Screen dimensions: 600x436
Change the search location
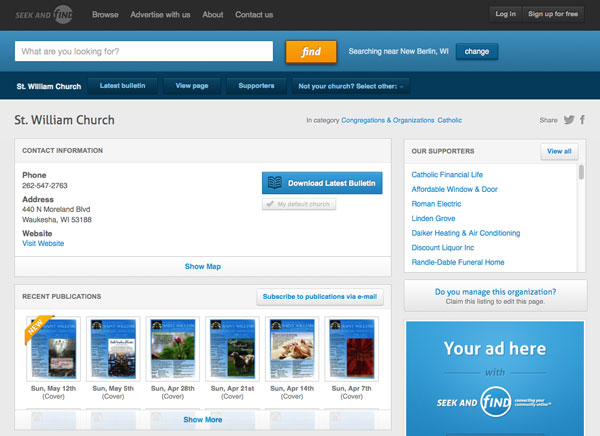pyautogui.click(x=477, y=51)
